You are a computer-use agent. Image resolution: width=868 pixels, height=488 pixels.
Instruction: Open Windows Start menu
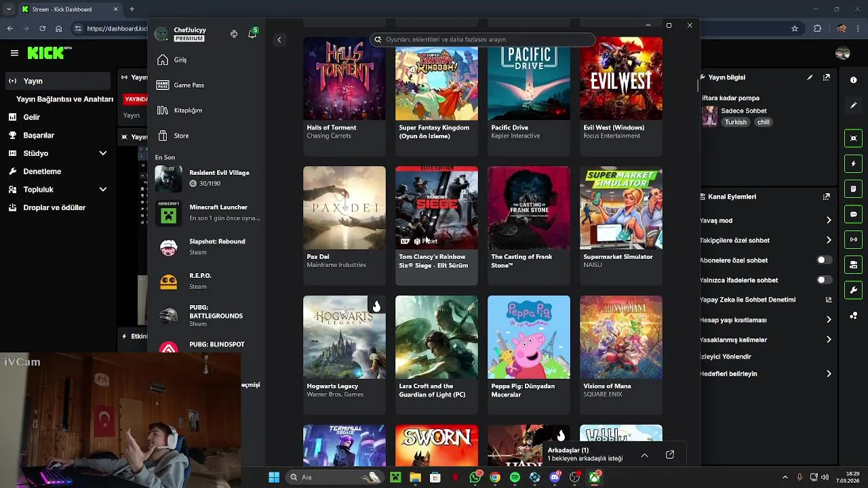pyautogui.click(x=274, y=477)
